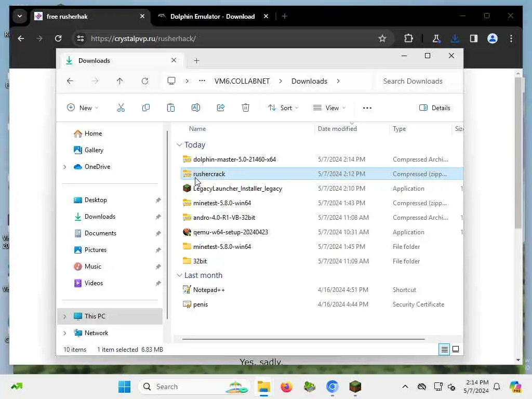Click Chrome labs flask icon
This screenshot has width=532, height=399.
tap(436, 38)
